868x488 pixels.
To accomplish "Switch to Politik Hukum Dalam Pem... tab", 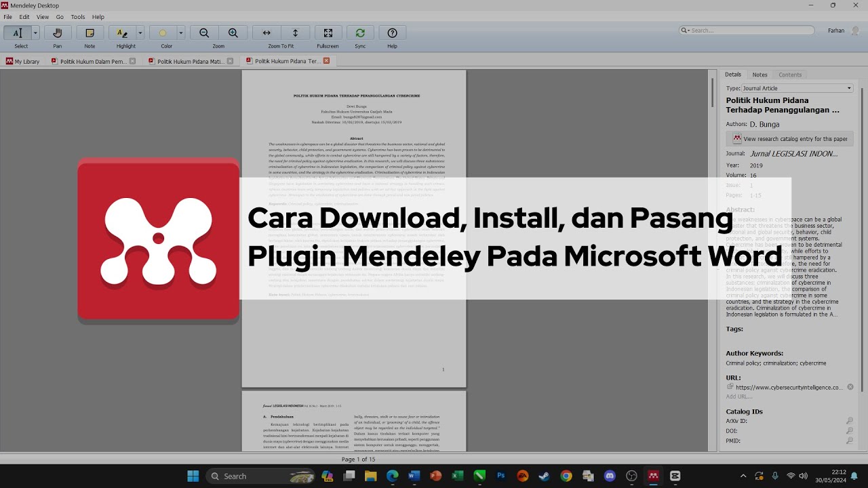I will pos(93,61).
